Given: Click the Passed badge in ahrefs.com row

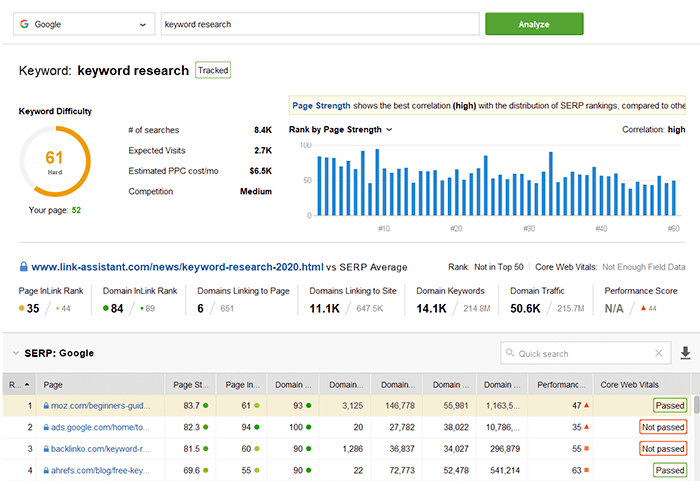Looking at the screenshot, I should click(x=670, y=470).
